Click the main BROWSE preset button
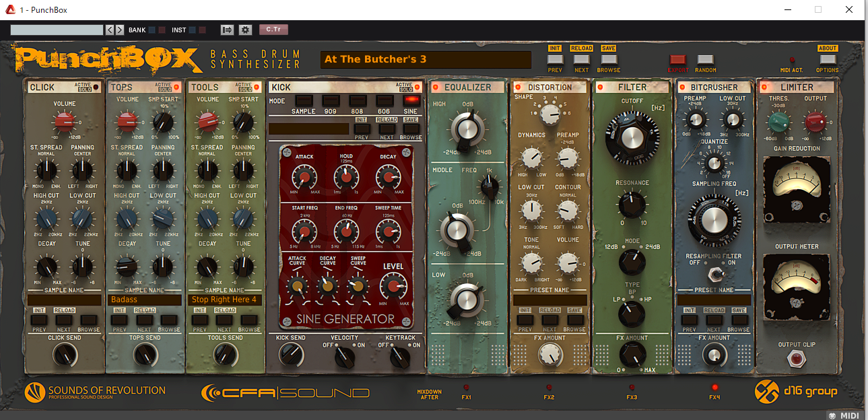This screenshot has height=420, width=868. point(609,59)
